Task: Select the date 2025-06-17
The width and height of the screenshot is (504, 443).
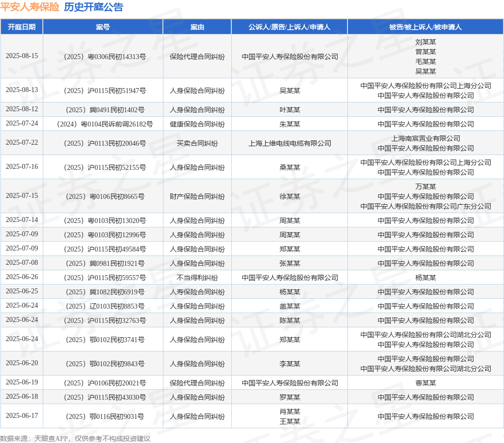Action: (22, 416)
